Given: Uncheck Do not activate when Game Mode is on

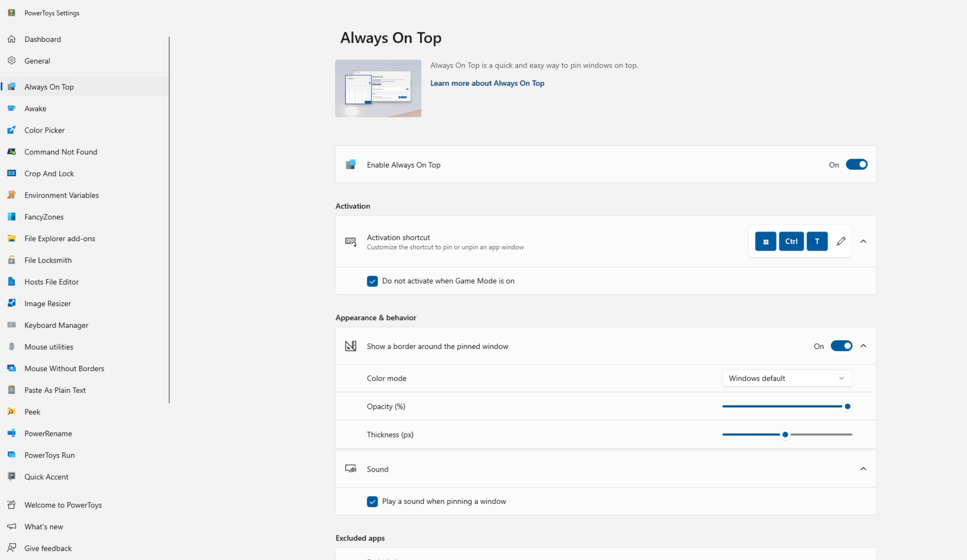Looking at the screenshot, I should click(372, 281).
